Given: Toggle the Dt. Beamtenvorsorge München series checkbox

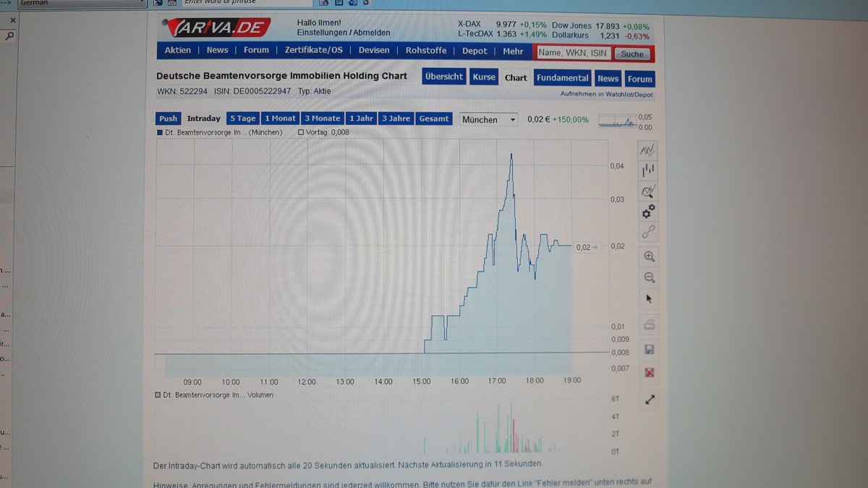Looking at the screenshot, I should coord(160,132).
